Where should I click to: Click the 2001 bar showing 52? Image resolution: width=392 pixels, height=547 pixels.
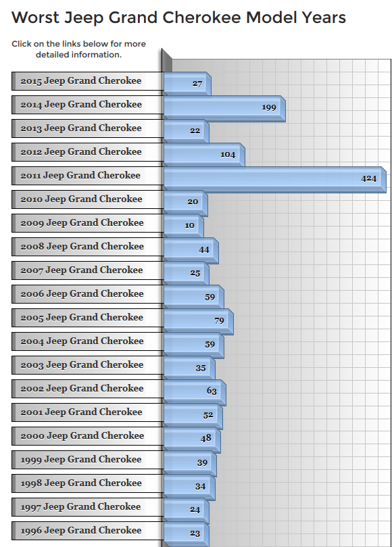[x=193, y=417]
